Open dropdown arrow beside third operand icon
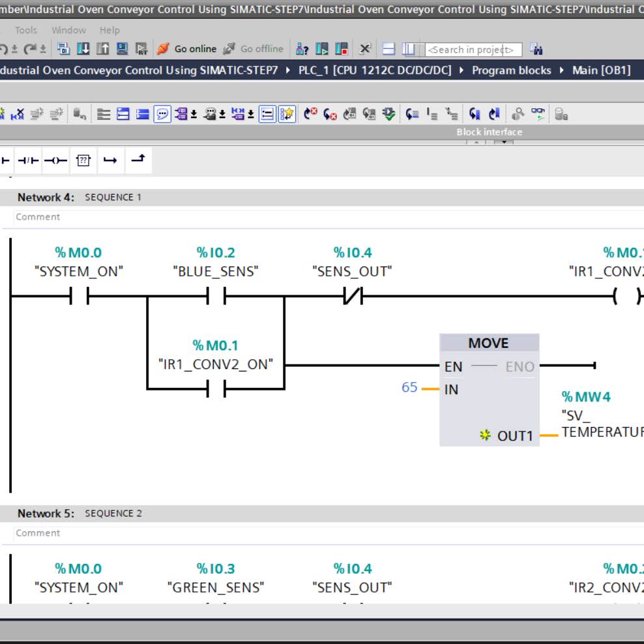The height and width of the screenshot is (644, 644). click(250, 114)
